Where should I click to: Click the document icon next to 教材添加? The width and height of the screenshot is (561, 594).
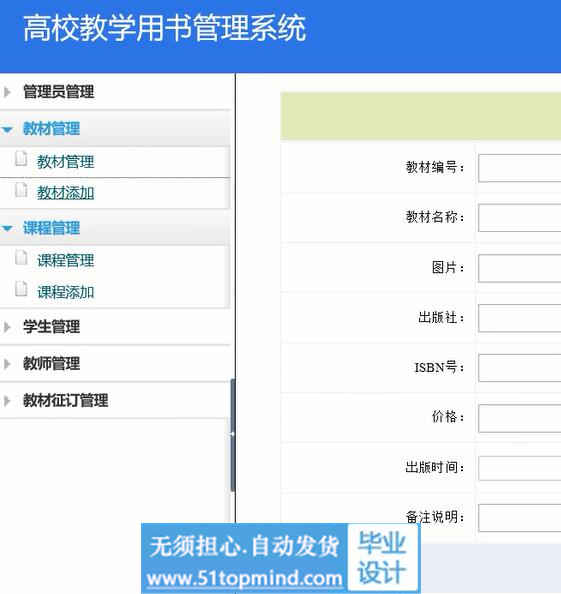(21, 190)
